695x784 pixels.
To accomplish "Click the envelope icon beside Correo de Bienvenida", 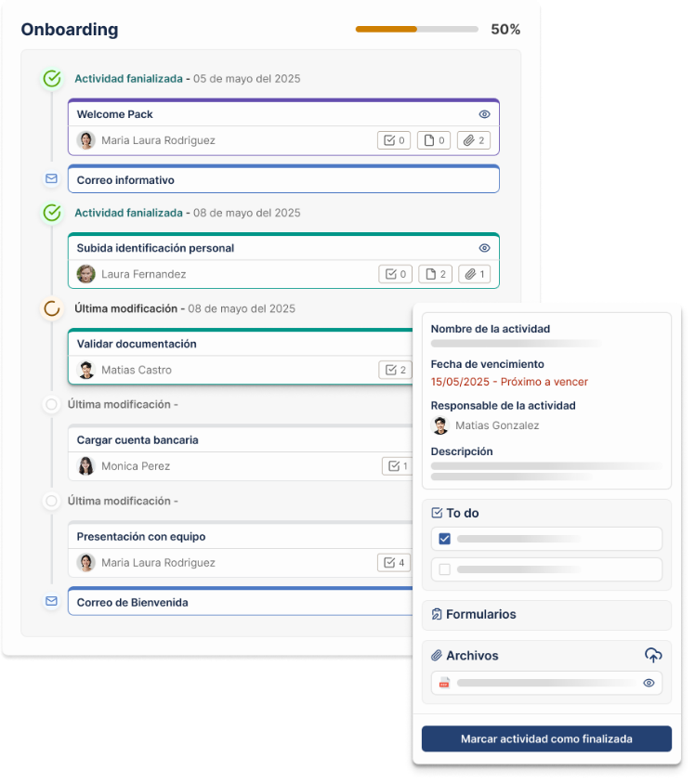I will coord(51,601).
